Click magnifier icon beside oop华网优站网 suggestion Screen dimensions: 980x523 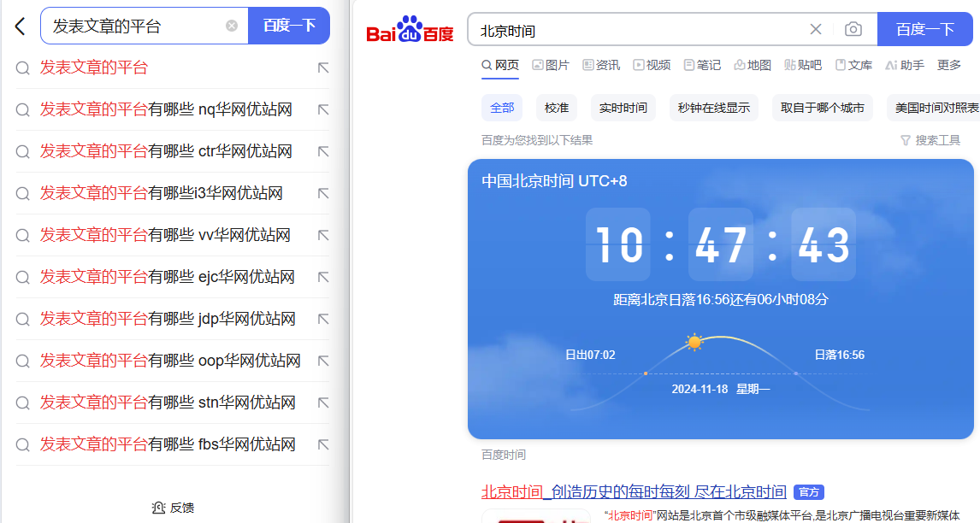tap(22, 361)
